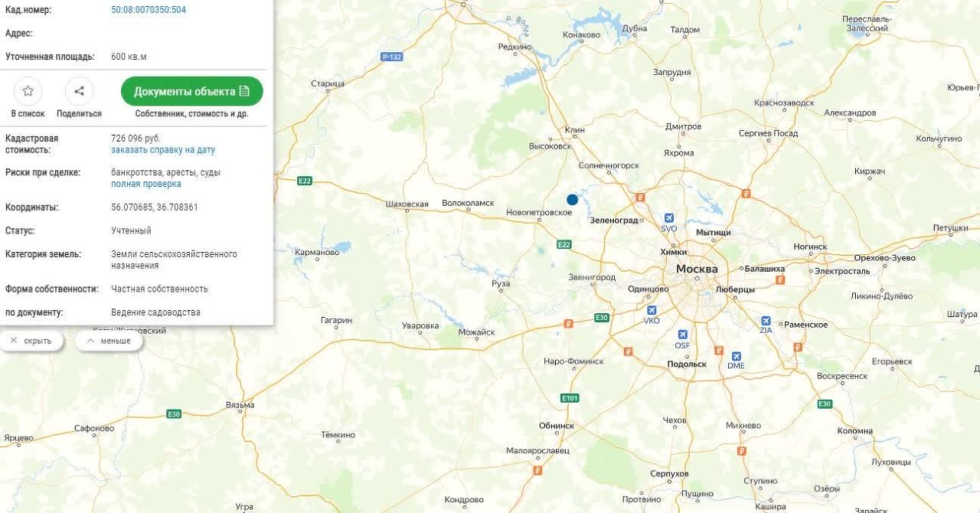Open the Документы объекта button
The image size is (980, 513).
[192, 91]
